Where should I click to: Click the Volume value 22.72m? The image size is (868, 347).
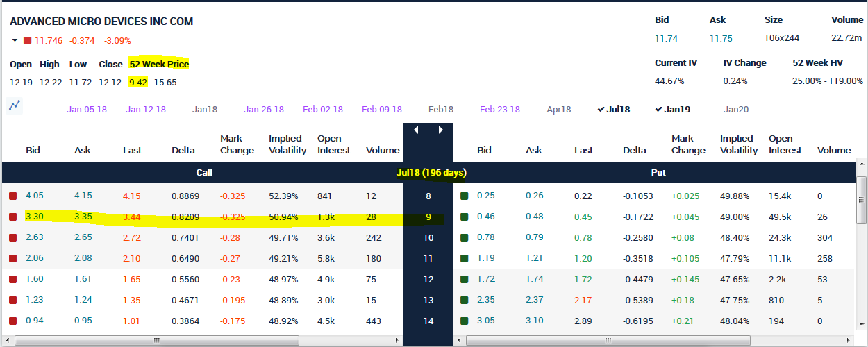pyautogui.click(x=846, y=38)
